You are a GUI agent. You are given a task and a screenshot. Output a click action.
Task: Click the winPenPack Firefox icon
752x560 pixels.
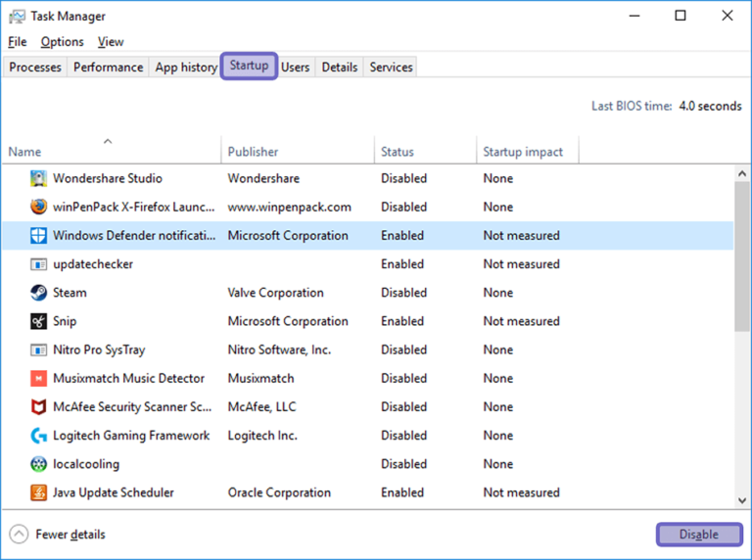38,207
